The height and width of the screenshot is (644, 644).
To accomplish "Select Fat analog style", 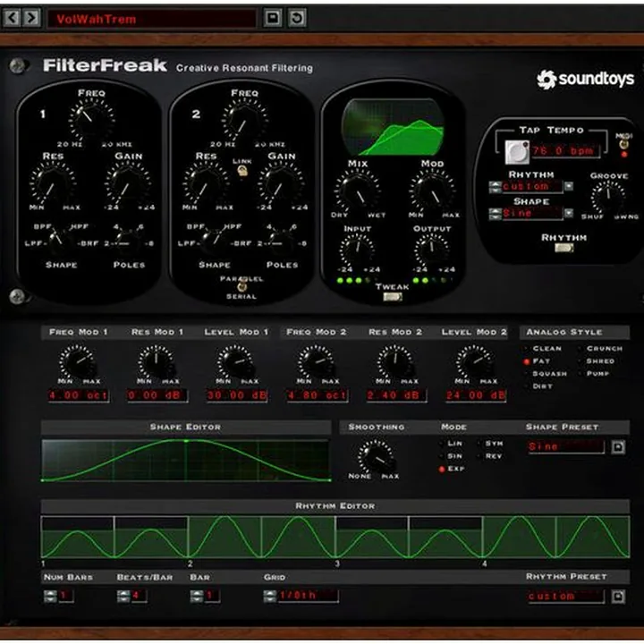I will click(537, 361).
